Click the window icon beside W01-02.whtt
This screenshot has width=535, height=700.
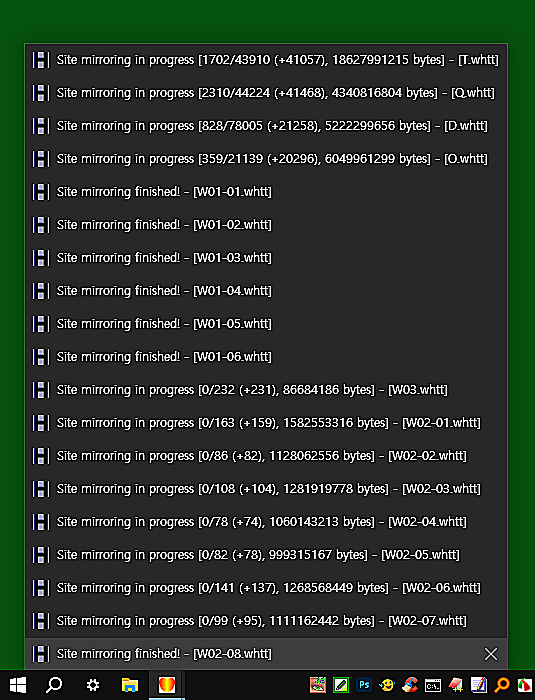click(41, 225)
